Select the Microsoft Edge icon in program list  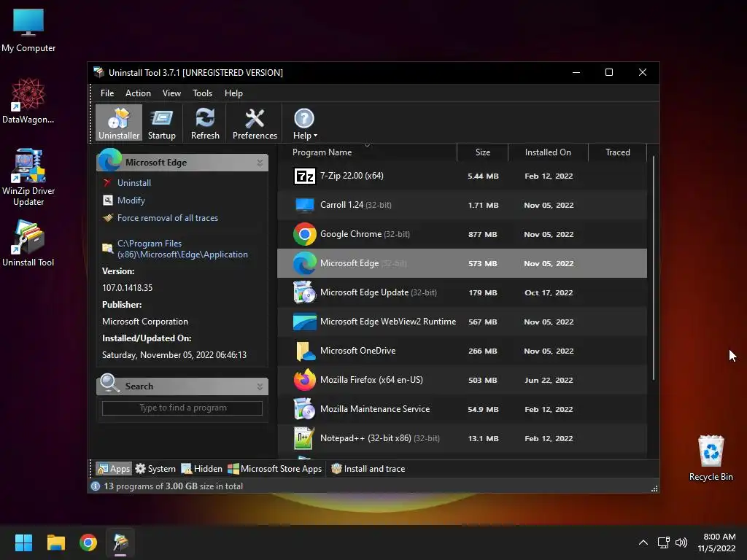click(x=304, y=263)
